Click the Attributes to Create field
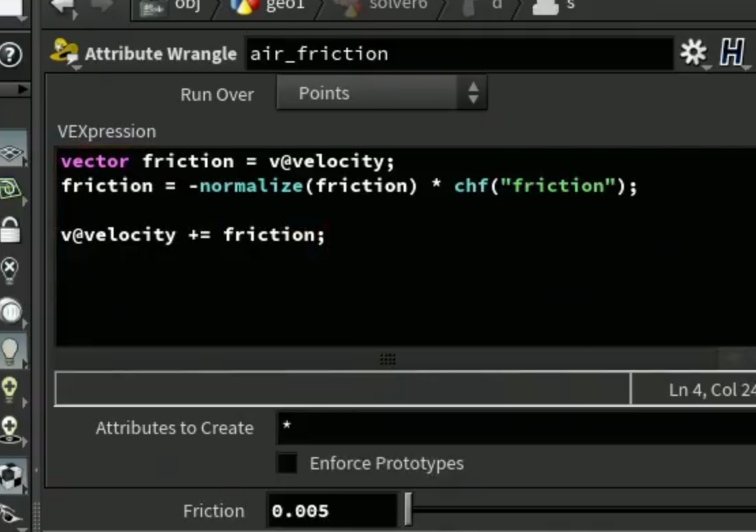Screen dimensions: 756x532 pos(516,428)
